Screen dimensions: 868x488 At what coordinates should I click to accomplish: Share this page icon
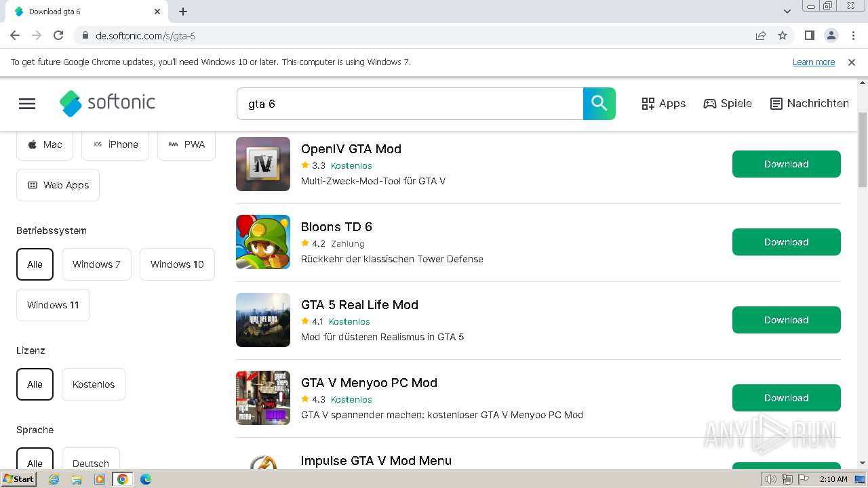tap(761, 35)
